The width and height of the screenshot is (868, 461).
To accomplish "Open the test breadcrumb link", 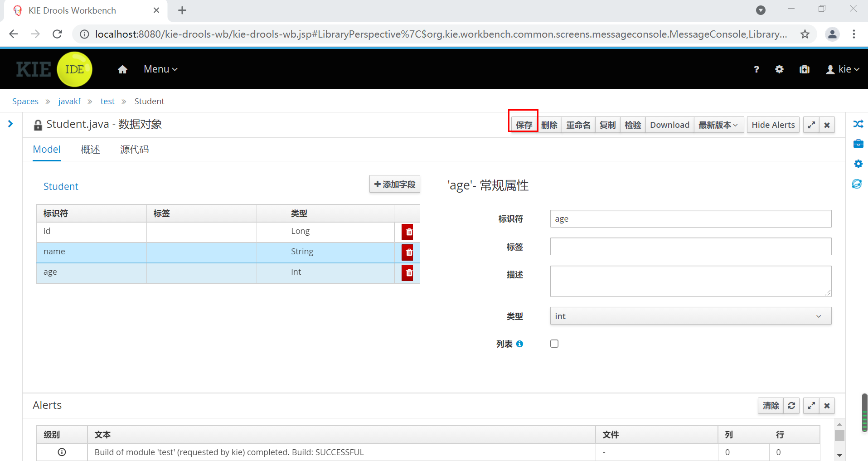I will [x=107, y=102].
